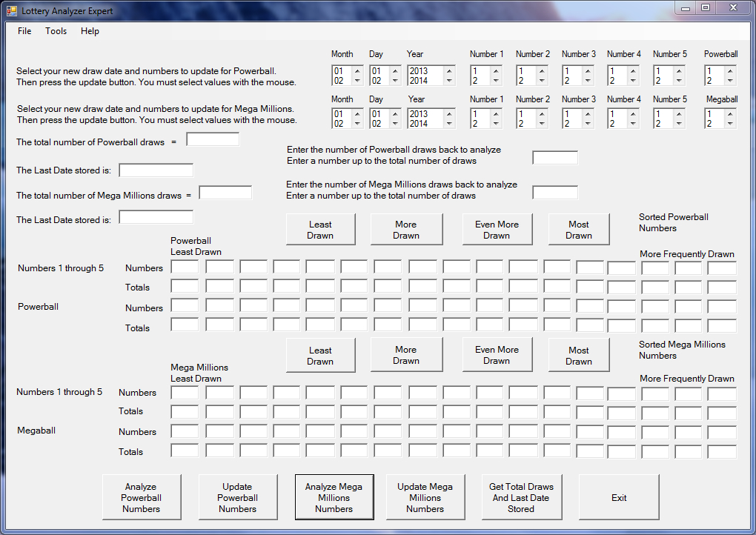Click up arrow of Mega Millions row Number 2 spinner
This screenshot has width=756, height=535.
tap(542, 114)
